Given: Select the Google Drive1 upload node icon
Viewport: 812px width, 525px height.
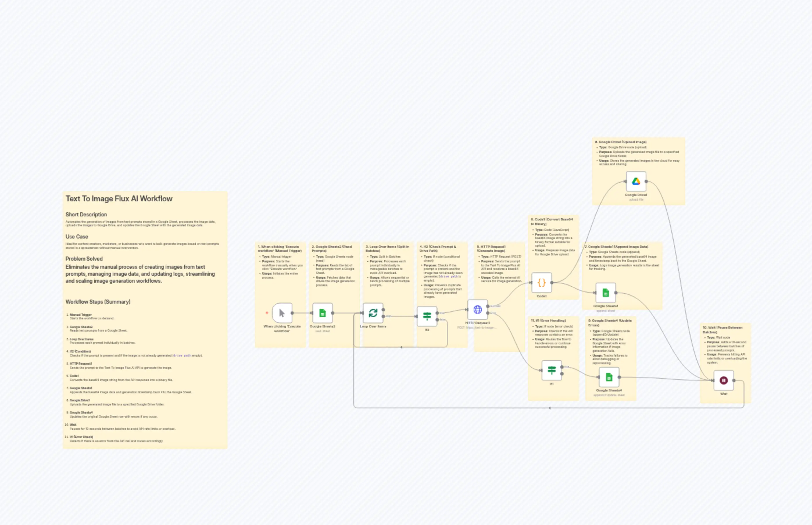Looking at the screenshot, I should [x=636, y=181].
